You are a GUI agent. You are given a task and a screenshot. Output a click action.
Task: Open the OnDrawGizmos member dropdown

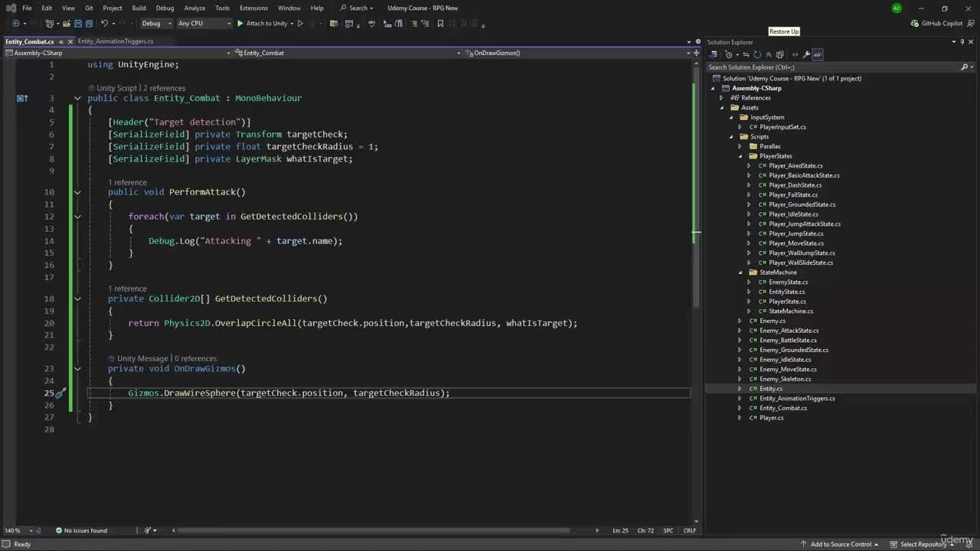(578, 53)
